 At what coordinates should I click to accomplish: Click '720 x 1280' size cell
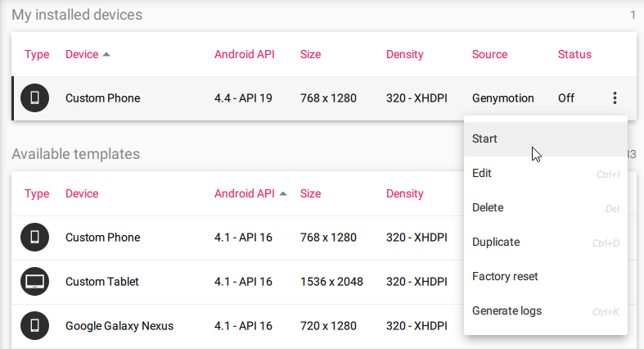point(328,326)
